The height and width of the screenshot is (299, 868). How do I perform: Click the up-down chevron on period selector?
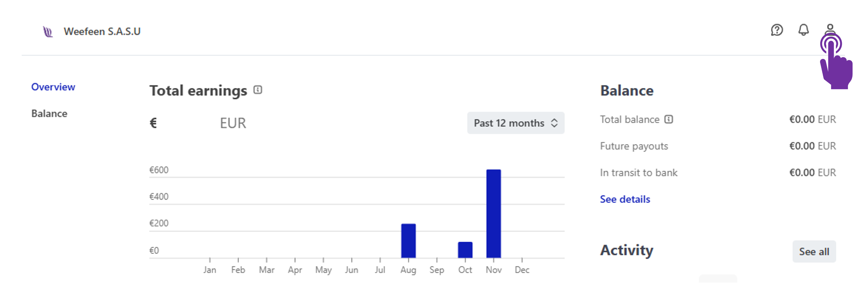pyautogui.click(x=554, y=123)
